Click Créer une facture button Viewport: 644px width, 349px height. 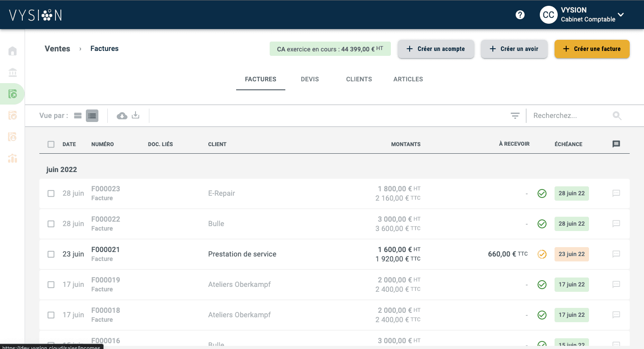click(x=592, y=49)
